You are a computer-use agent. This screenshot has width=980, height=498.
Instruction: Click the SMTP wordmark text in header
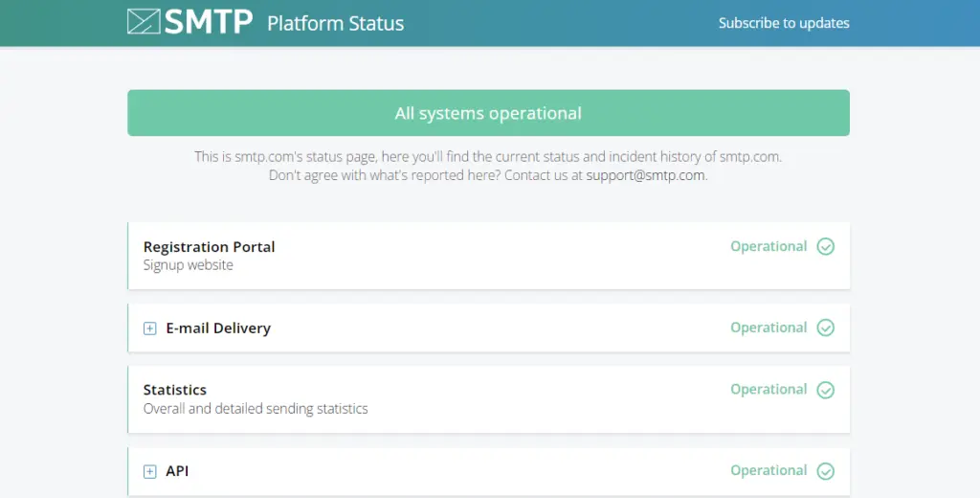[x=208, y=22]
